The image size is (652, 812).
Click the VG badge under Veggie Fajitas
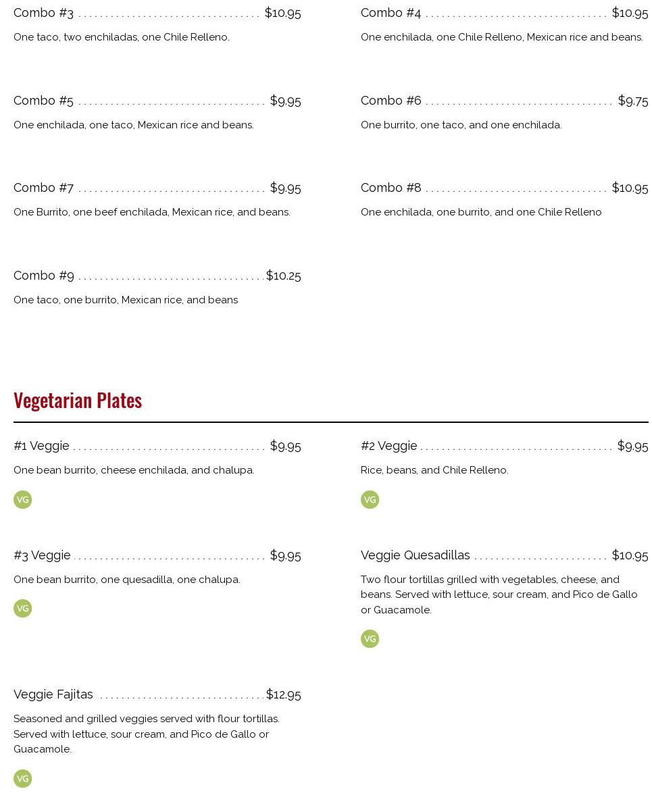22,779
